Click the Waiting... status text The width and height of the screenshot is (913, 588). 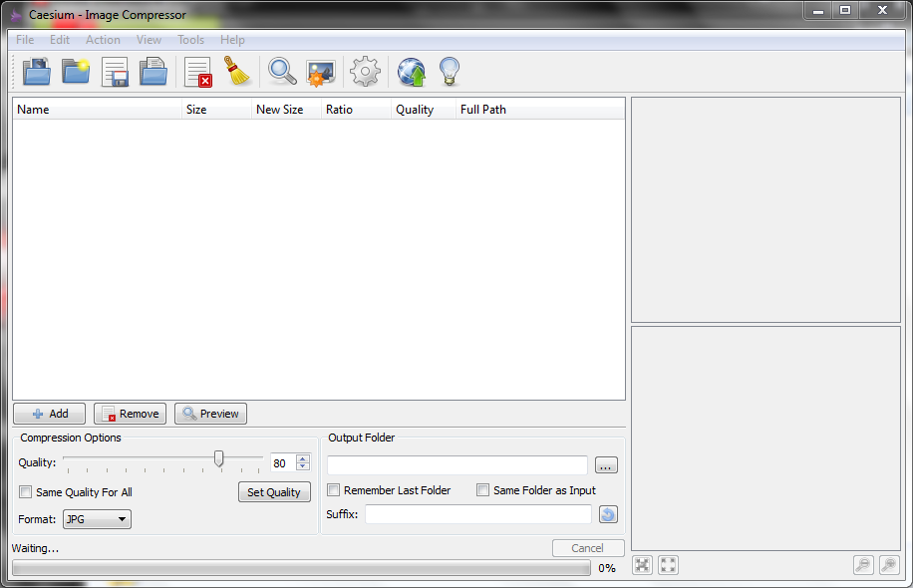click(36, 548)
